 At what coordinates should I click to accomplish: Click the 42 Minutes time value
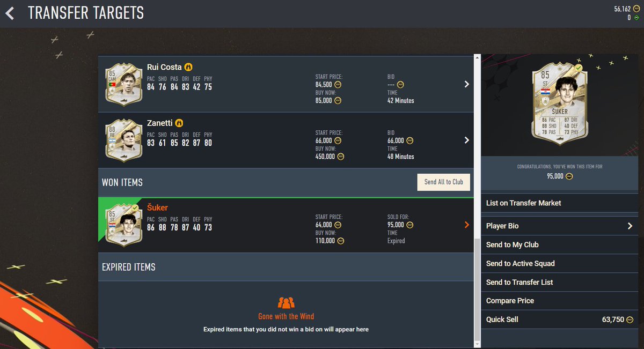tap(401, 100)
